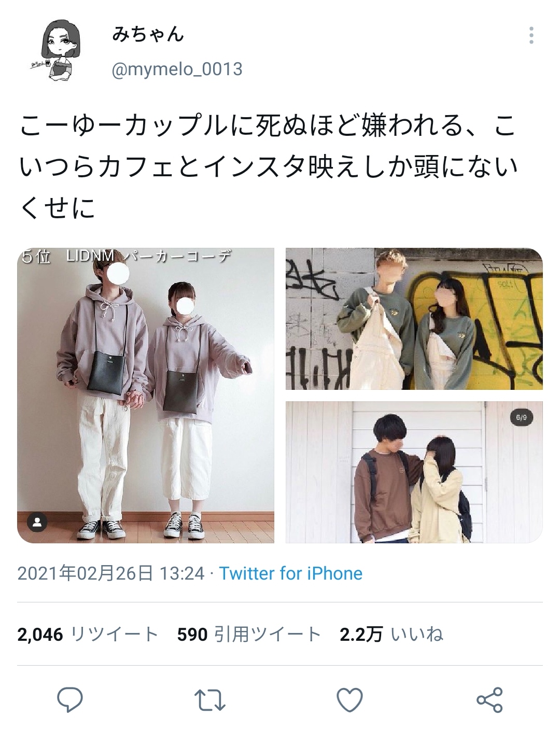Open the three-dot more options menu
The height and width of the screenshot is (731, 560).
coord(531,35)
